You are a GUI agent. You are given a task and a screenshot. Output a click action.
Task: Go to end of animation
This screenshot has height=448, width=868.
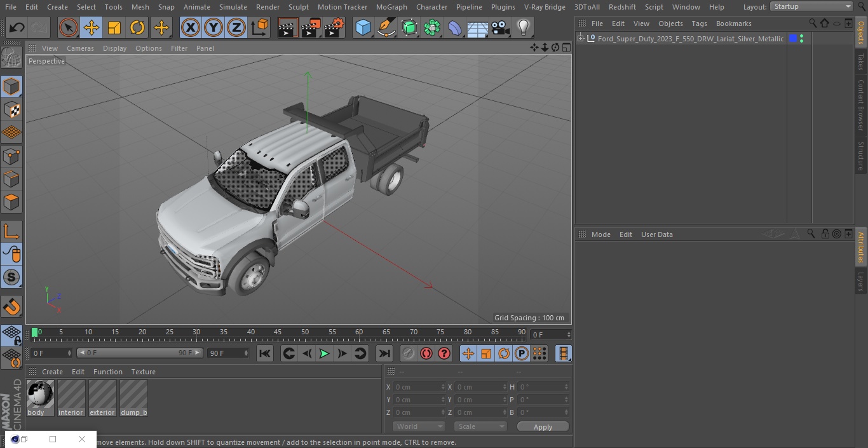point(384,353)
